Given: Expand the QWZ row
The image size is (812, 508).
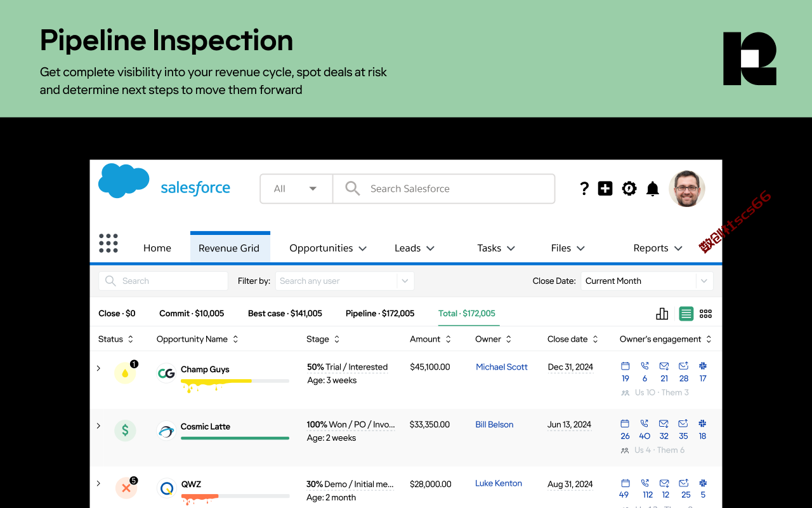Looking at the screenshot, I should [98, 483].
